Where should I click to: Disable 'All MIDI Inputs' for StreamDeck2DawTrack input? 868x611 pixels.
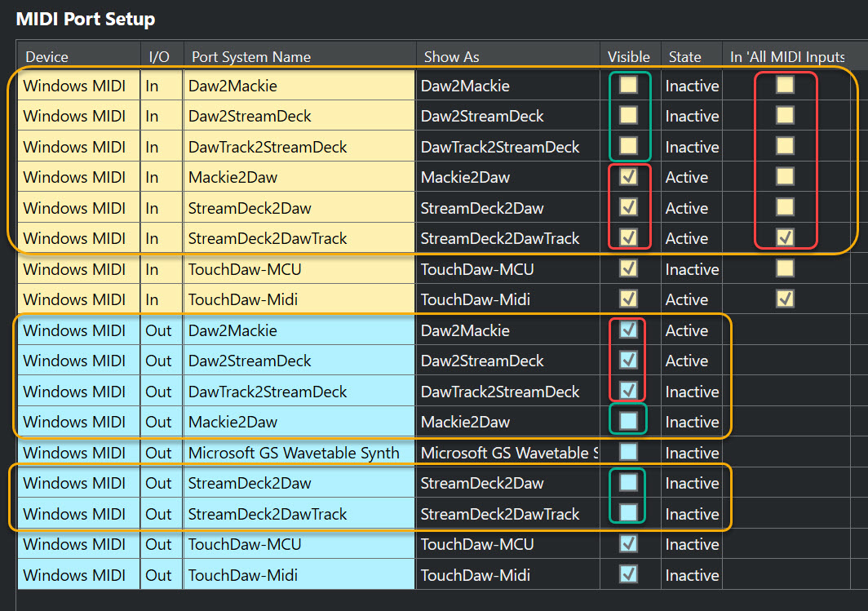pos(785,238)
